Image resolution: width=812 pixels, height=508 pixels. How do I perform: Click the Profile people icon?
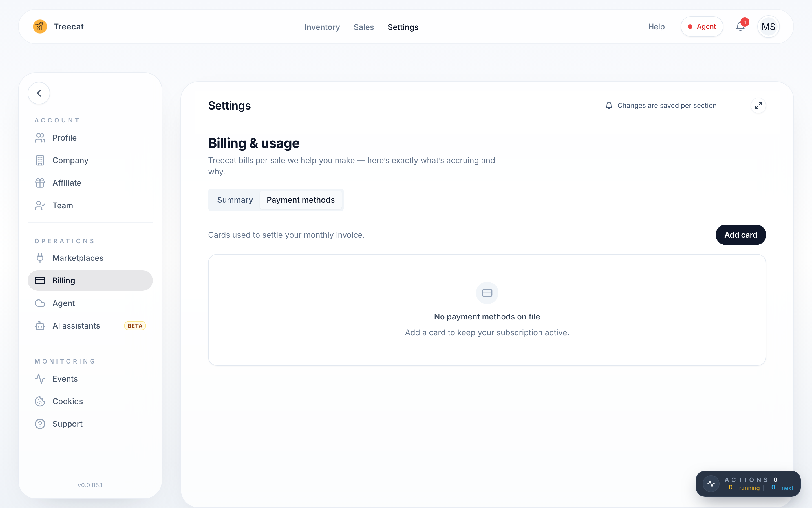pyautogui.click(x=40, y=138)
